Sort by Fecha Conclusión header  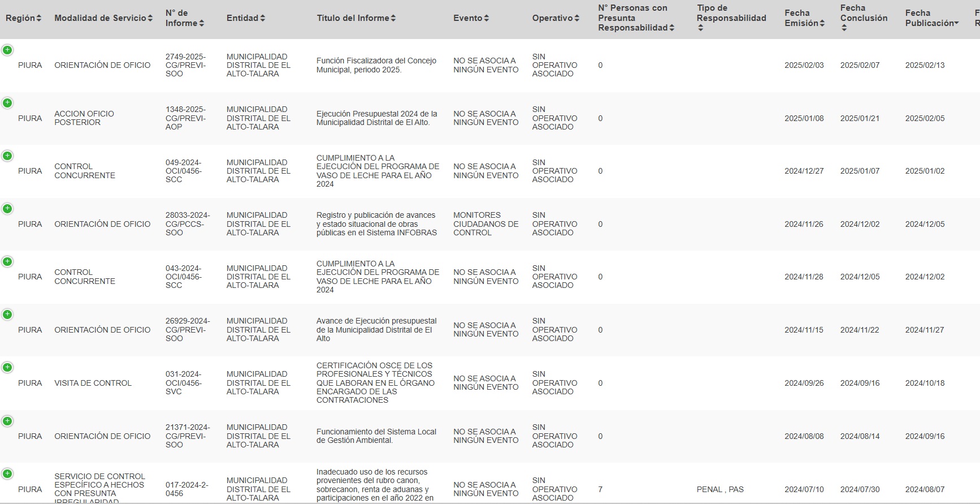(864, 18)
